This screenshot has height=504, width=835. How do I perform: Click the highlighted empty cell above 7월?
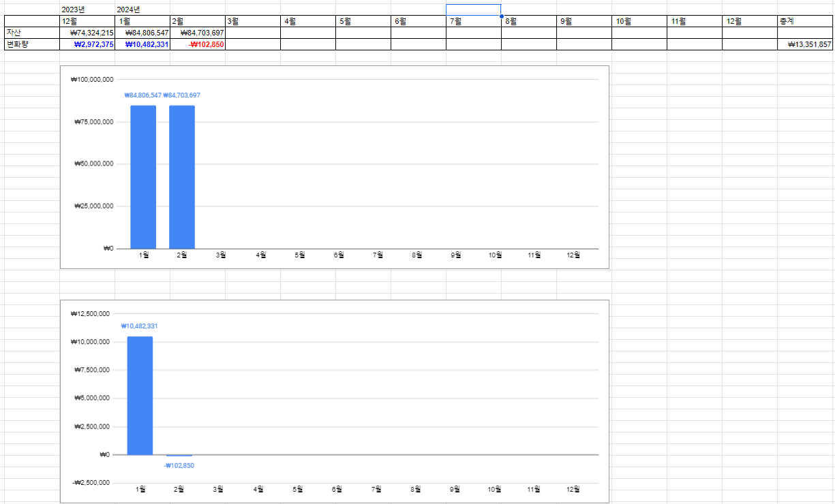pyautogui.click(x=474, y=10)
